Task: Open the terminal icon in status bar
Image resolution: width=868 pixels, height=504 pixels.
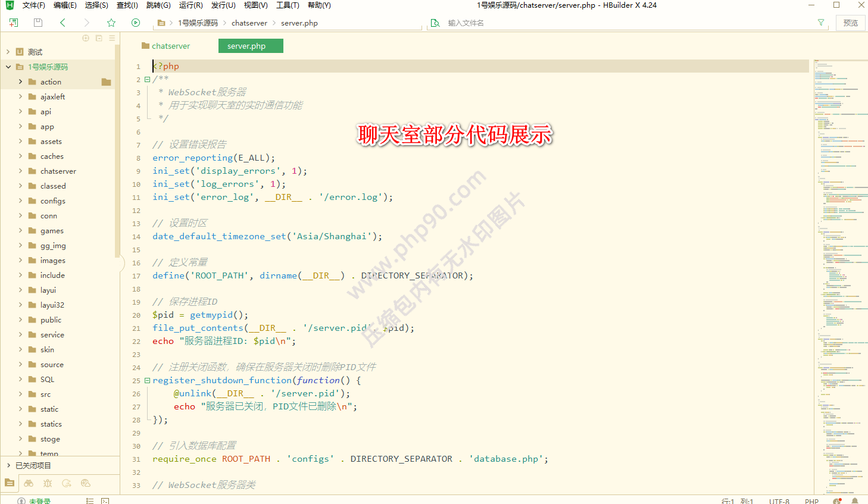Action: click(x=105, y=501)
